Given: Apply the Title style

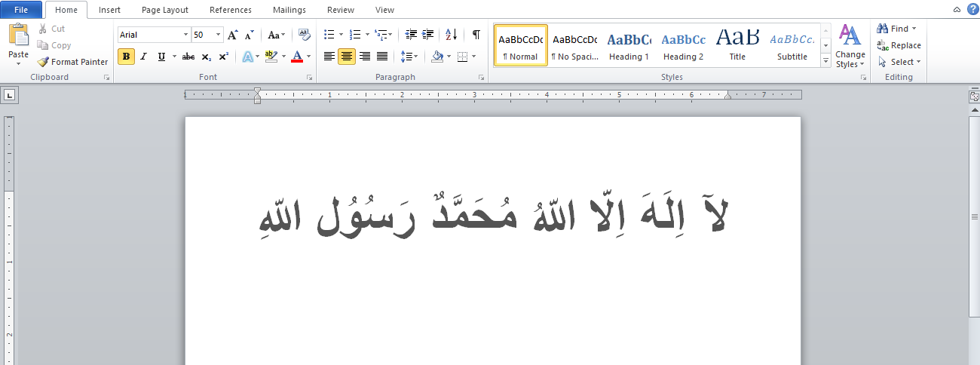Looking at the screenshot, I should [737, 45].
